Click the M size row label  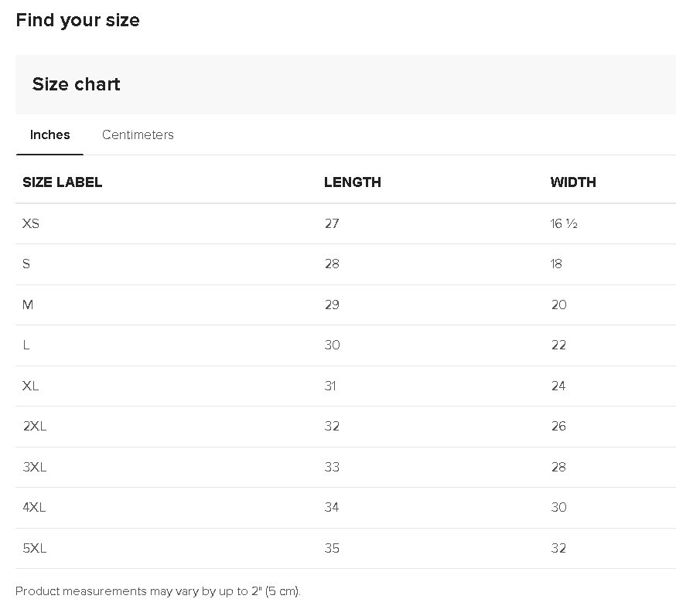click(28, 305)
